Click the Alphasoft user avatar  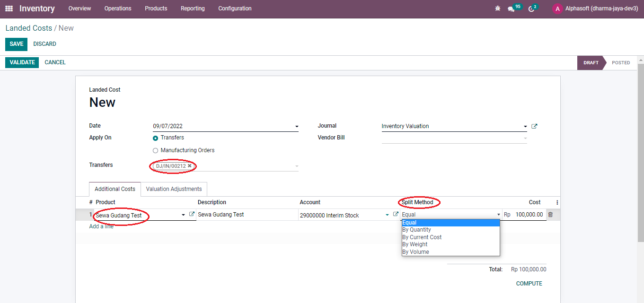coord(557,9)
